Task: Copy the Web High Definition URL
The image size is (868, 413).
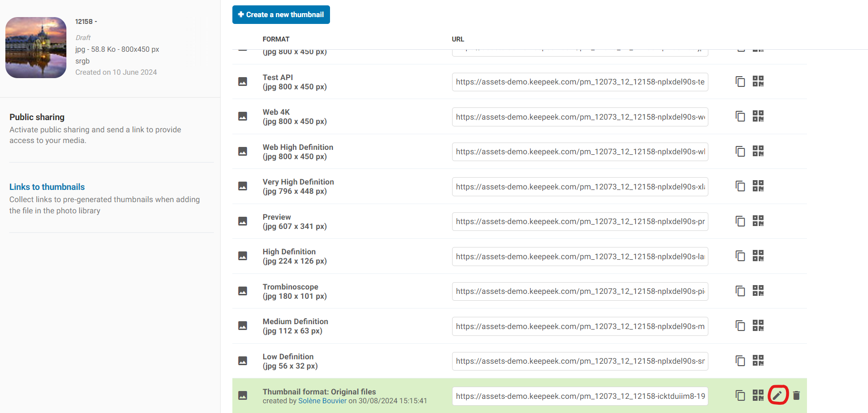Action: (740, 151)
